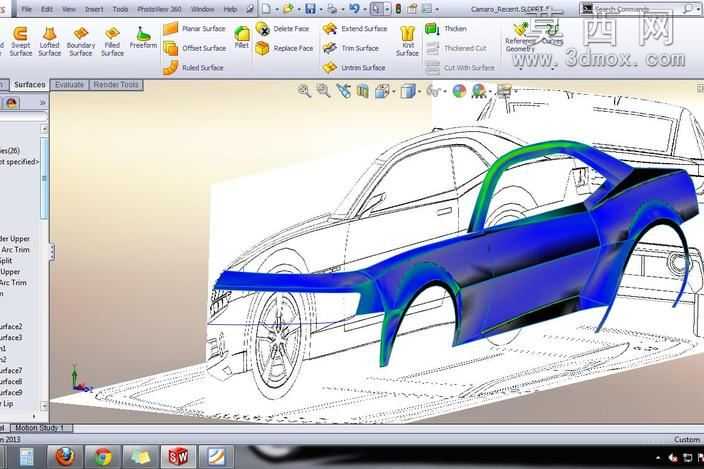This screenshot has height=469, width=704.
Task: Select the Filled Surface tool
Action: pyautogui.click(x=112, y=41)
